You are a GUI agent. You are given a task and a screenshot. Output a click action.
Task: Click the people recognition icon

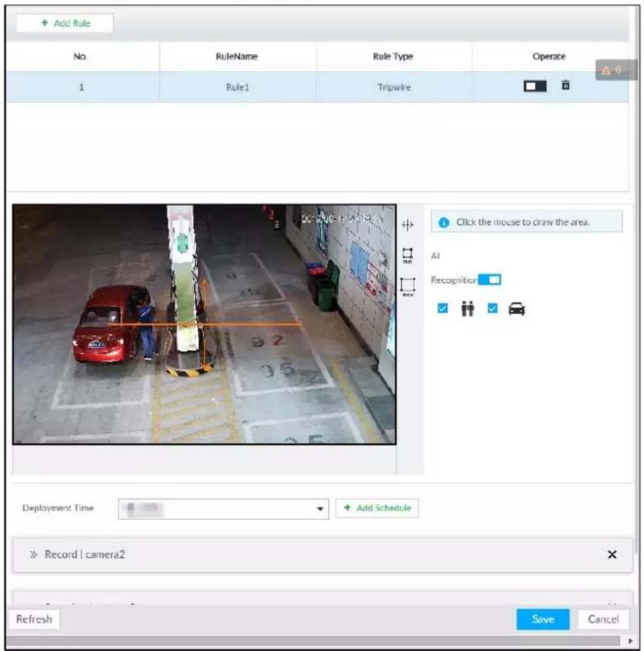coord(468,309)
